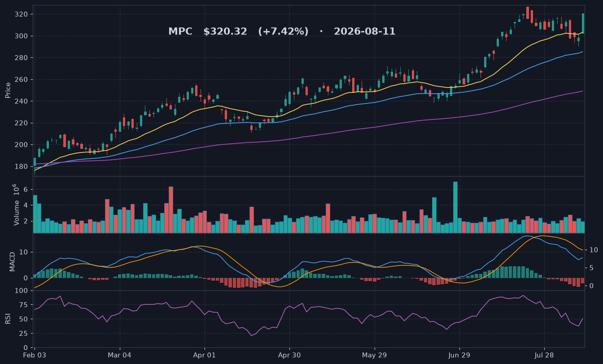Click the Volume axis label
Image resolution: width=603 pixels, height=364 pixels.
pyautogui.click(x=16, y=204)
